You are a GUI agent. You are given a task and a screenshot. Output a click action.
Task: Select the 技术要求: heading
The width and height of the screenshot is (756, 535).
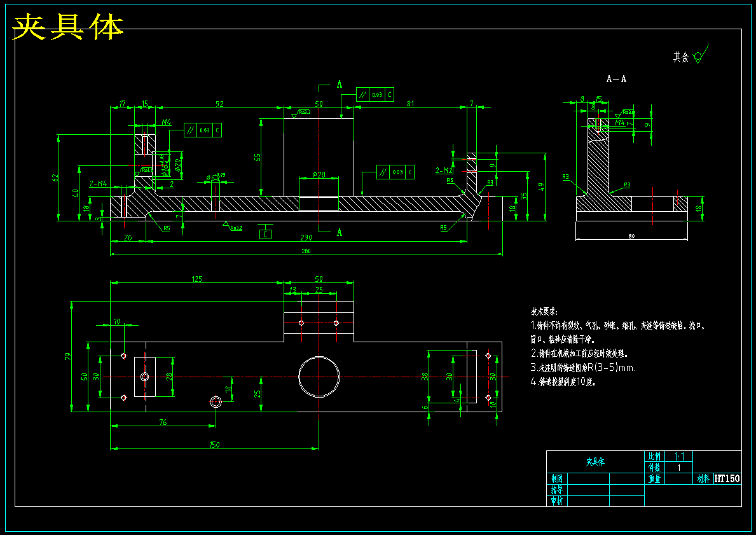[544, 312]
